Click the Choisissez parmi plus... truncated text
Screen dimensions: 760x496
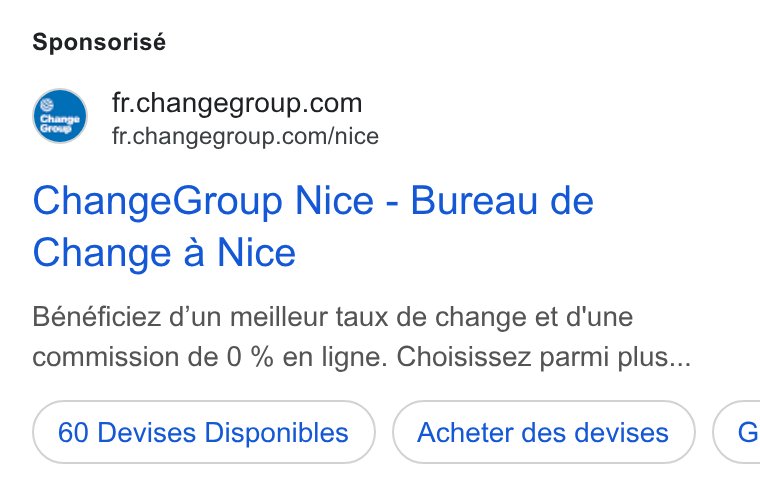point(544,357)
